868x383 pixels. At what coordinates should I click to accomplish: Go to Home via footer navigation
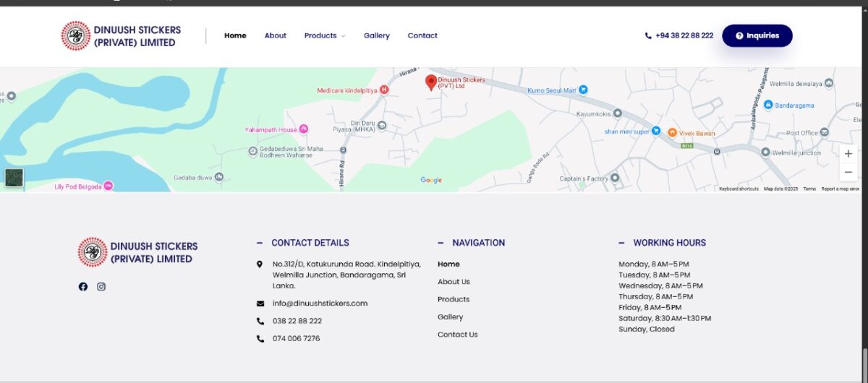(x=448, y=264)
